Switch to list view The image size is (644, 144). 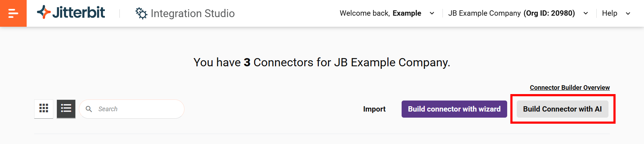[x=66, y=109]
